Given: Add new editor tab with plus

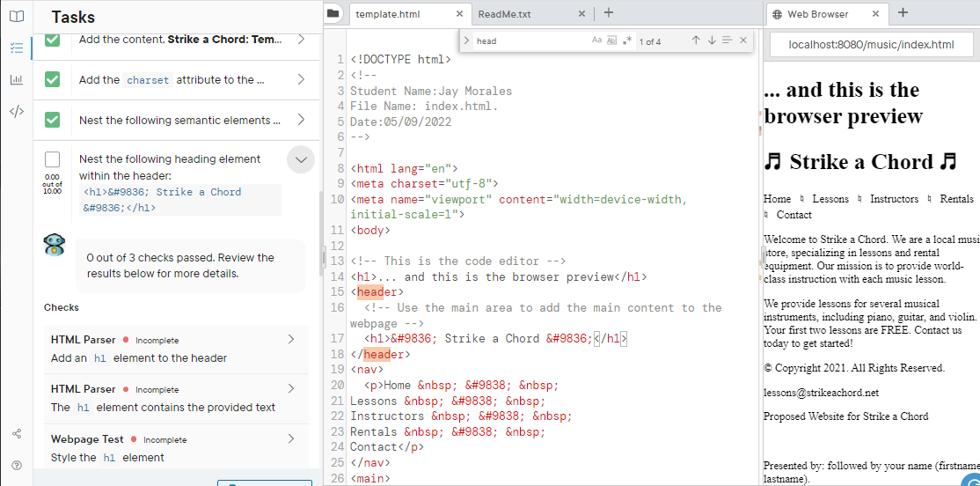Looking at the screenshot, I should click(609, 12).
